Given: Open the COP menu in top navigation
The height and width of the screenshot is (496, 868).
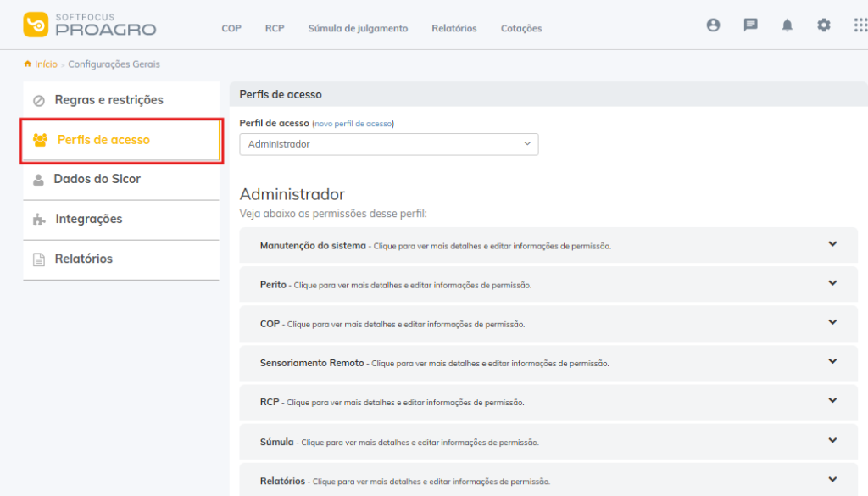Looking at the screenshot, I should coord(231,28).
